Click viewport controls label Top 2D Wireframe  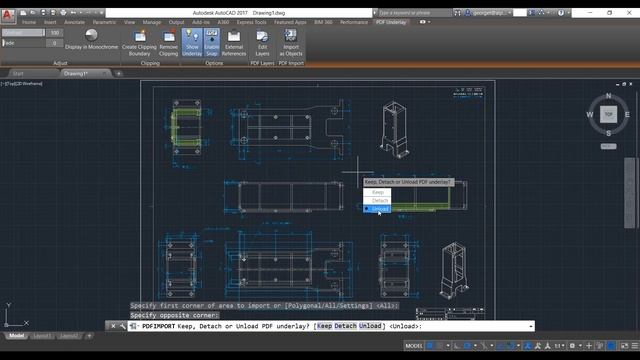point(22,84)
